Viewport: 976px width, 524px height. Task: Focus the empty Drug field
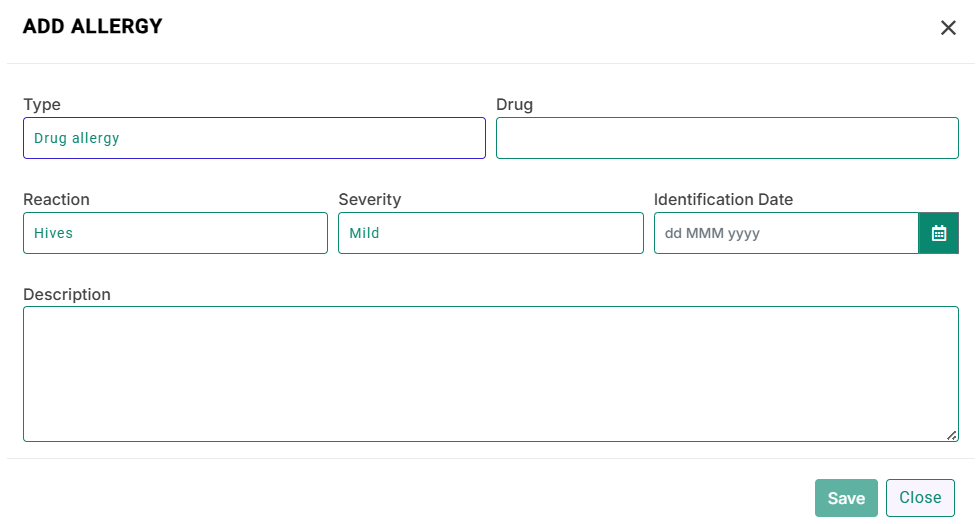tap(727, 138)
